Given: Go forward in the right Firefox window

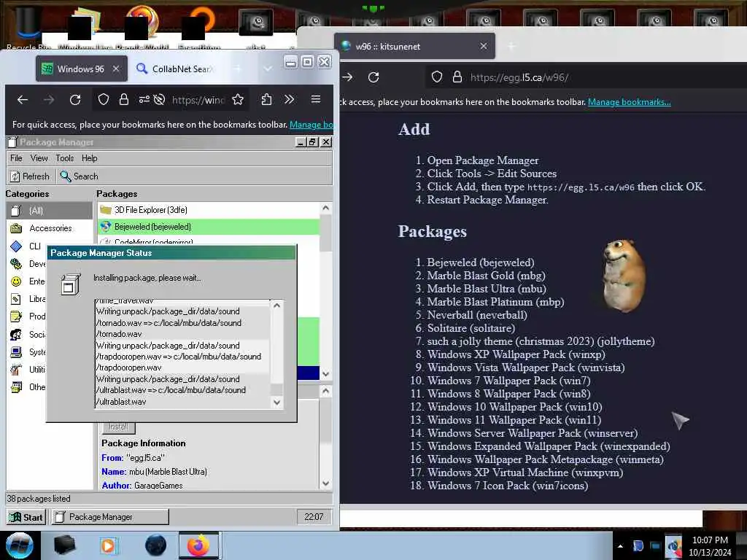Looking at the screenshot, I should [348, 77].
